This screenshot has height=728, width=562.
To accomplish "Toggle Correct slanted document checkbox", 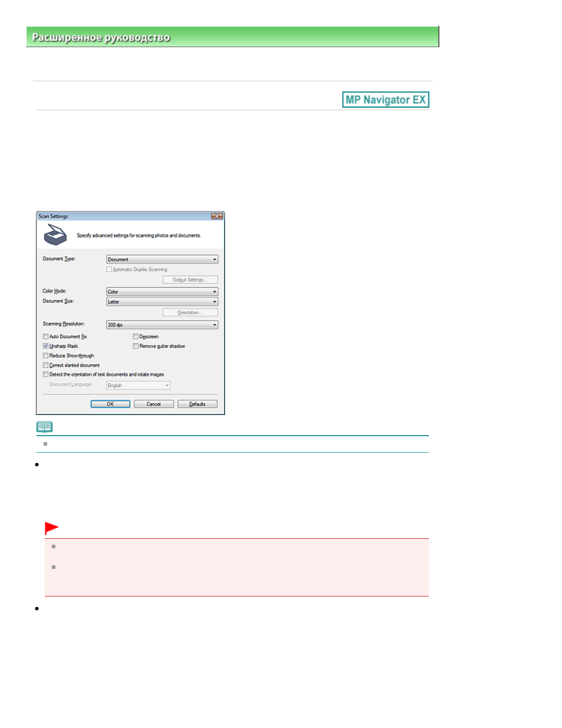I will coord(45,365).
